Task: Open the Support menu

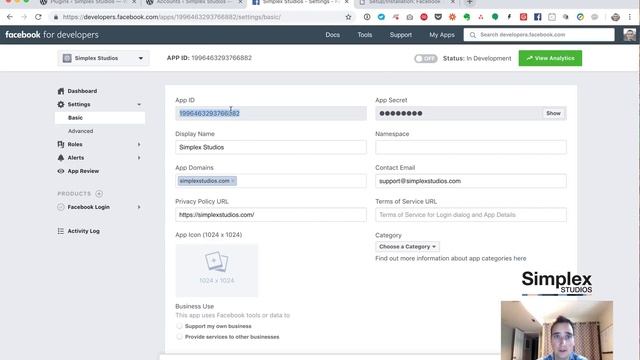Action: click(x=400, y=35)
